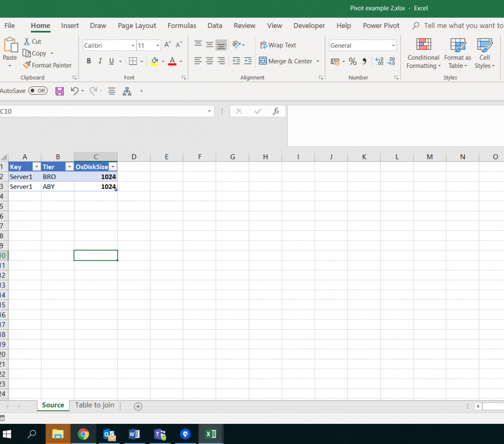This screenshot has height=444, width=504.
Task: Toggle Bold formatting
Action: click(x=88, y=61)
